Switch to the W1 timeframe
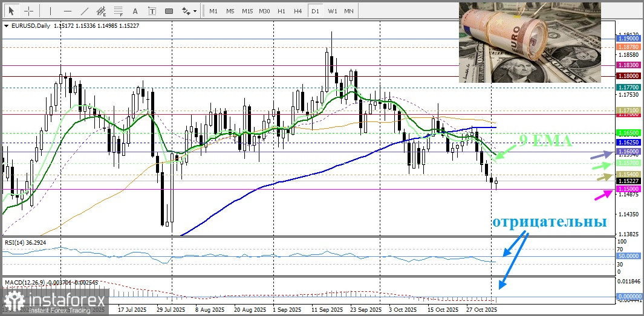Image resolution: width=644 pixels, height=316 pixels. (x=332, y=11)
